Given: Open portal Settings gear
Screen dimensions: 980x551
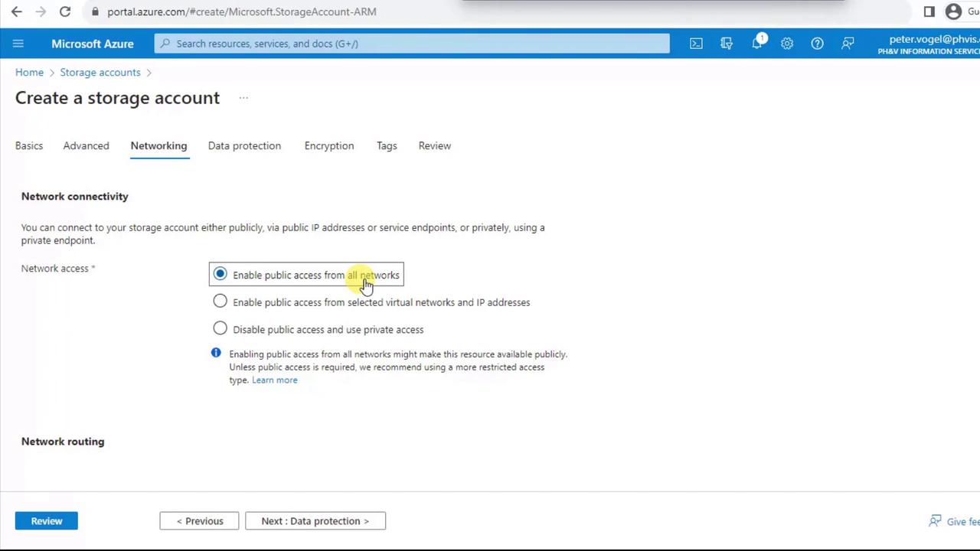Looking at the screenshot, I should [x=787, y=44].
